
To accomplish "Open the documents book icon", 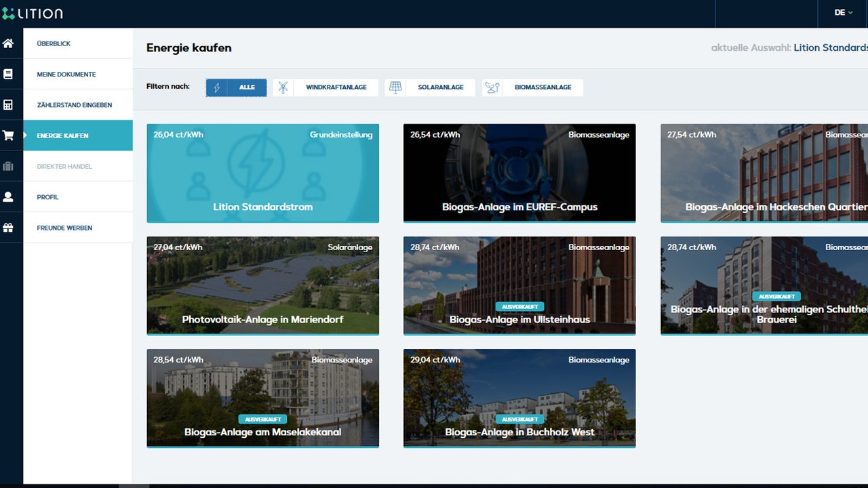I will 8,74.
